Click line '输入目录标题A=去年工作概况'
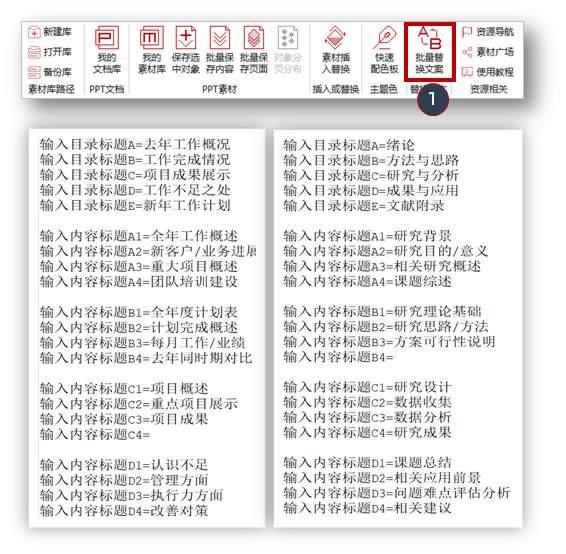 point(135,144)
